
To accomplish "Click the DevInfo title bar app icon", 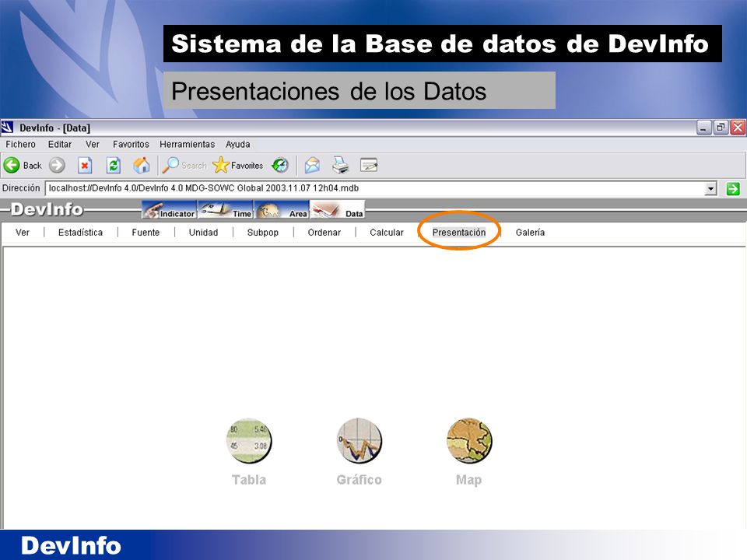I will coord(8,128).
